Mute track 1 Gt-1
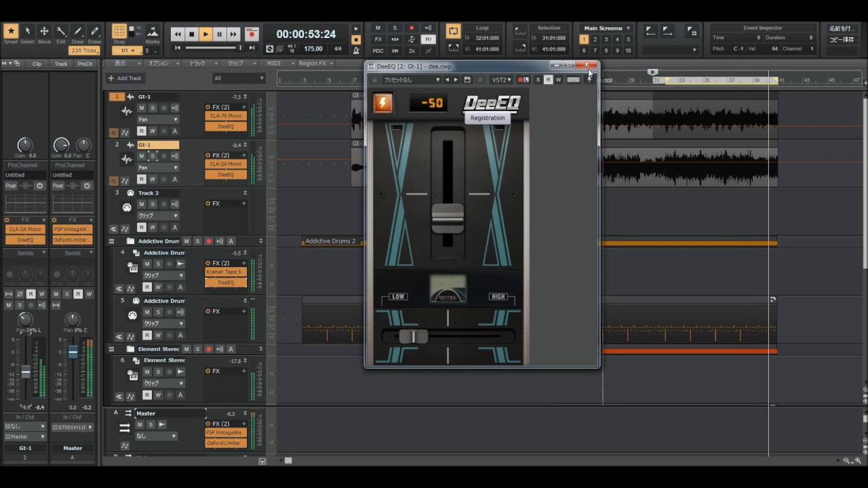Screen dimensions: 868x488 [142, 108]
